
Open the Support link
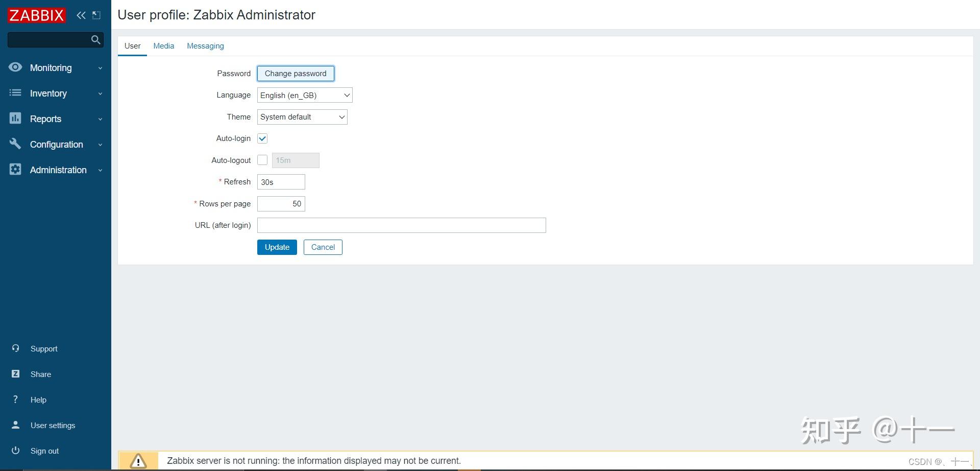click(44, 349)
